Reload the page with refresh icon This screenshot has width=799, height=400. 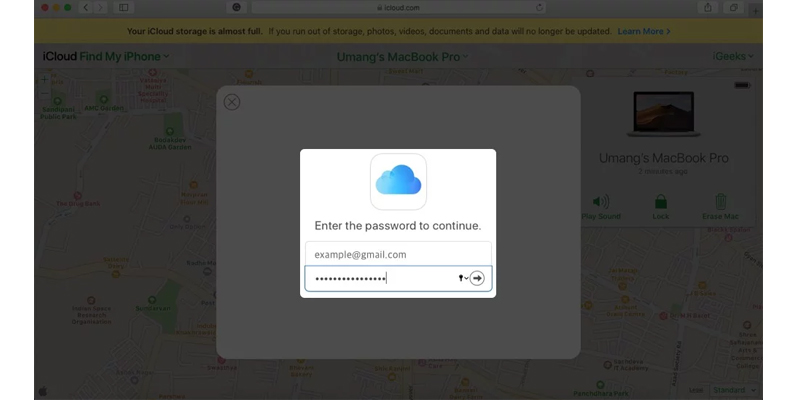click(539, 8)
